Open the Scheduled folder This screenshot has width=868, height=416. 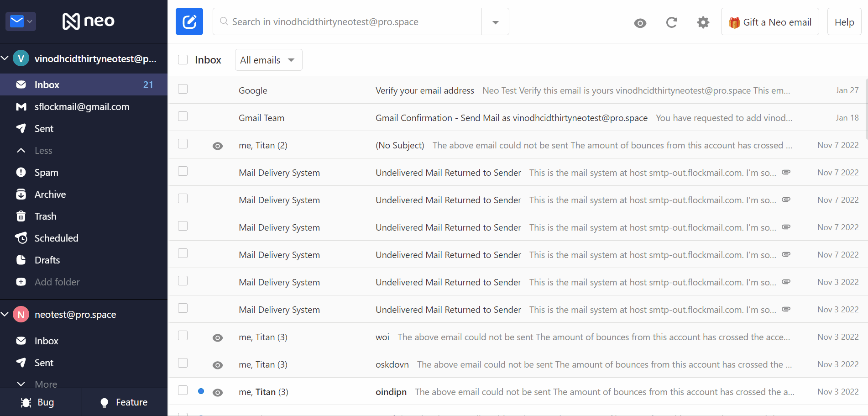tap(57, 238)
